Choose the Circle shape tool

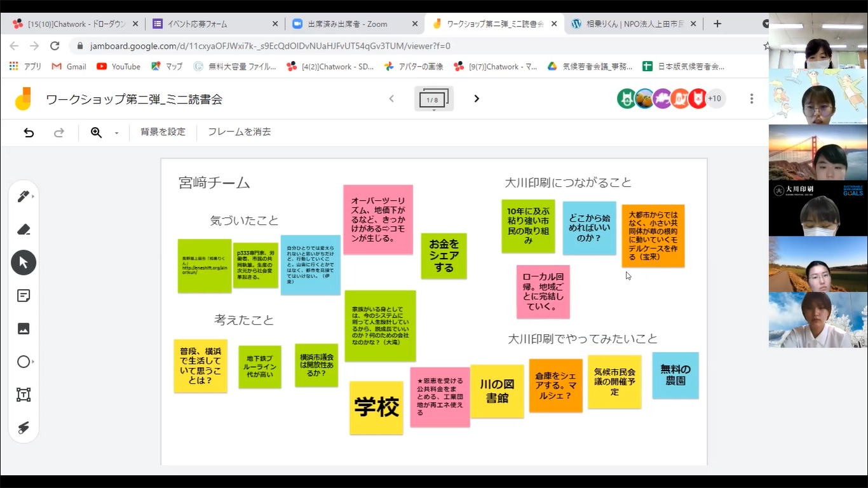coord(24,362)
